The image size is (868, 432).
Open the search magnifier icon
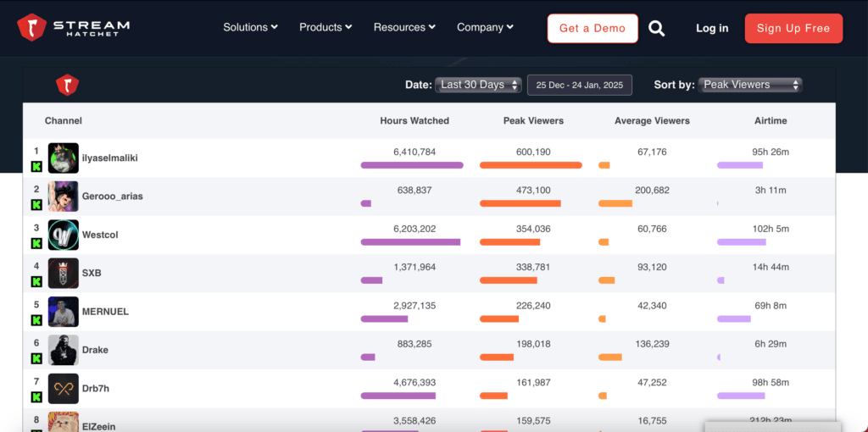point(657,28)
